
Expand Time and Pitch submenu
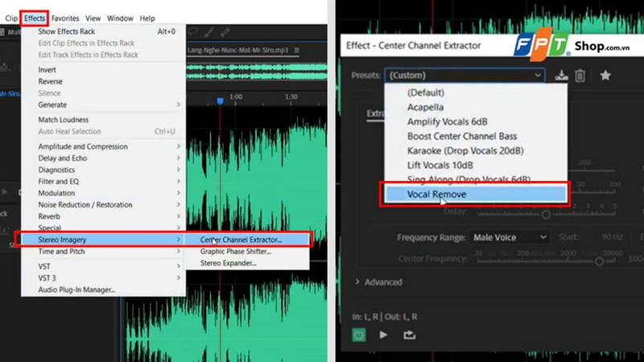click(104, 251)
